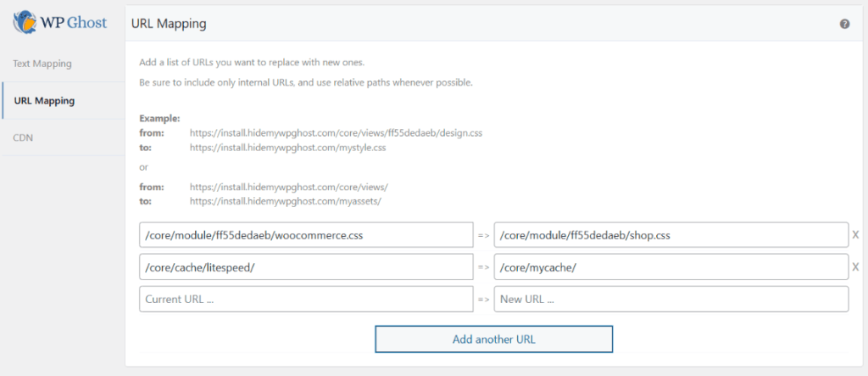
Task: Focus the /core/cache/litespeed/ input
Action: point(306,267)
